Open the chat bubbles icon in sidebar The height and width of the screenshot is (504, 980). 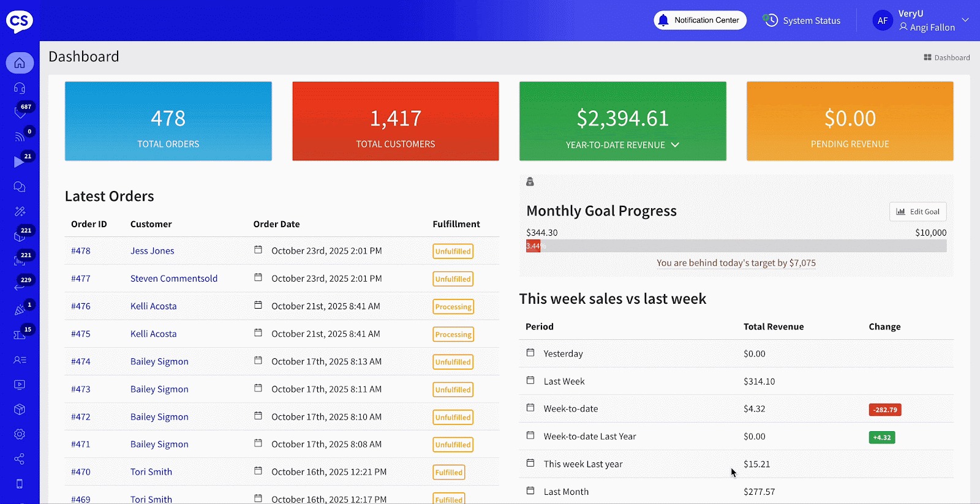pyautogui.click(x=20, y=187)
